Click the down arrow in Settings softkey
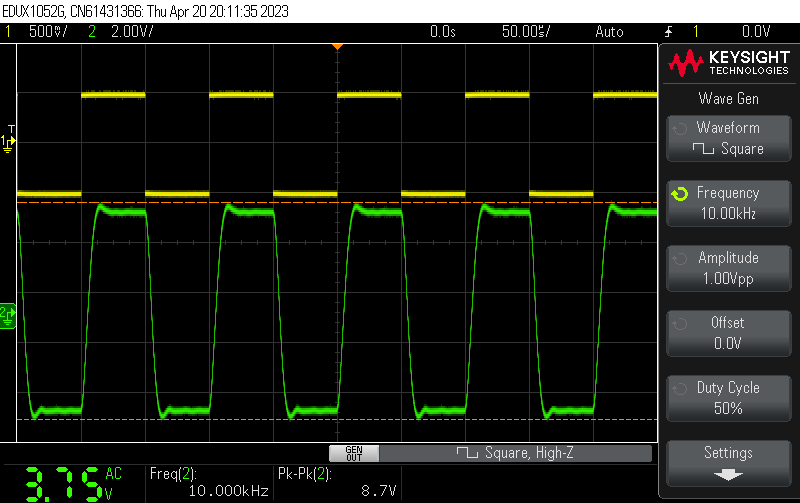Viewport: 800px width, 503px height. click(x=728, y=475)
